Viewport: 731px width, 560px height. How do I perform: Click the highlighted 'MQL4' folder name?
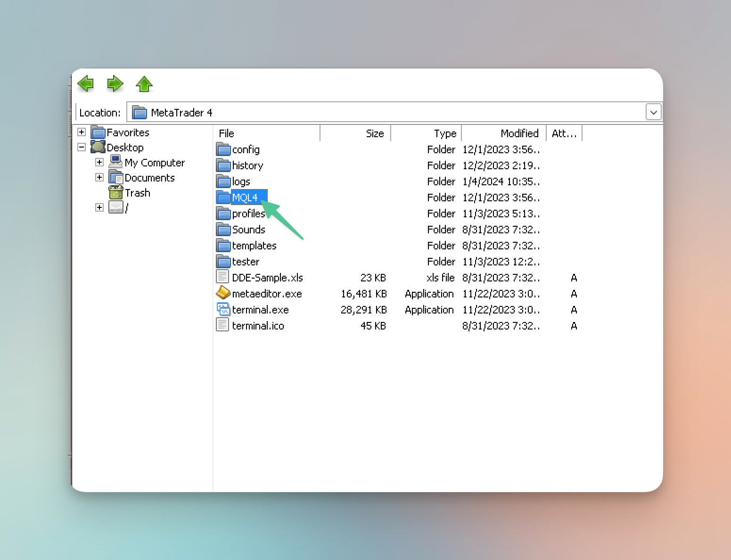point(245,198)
